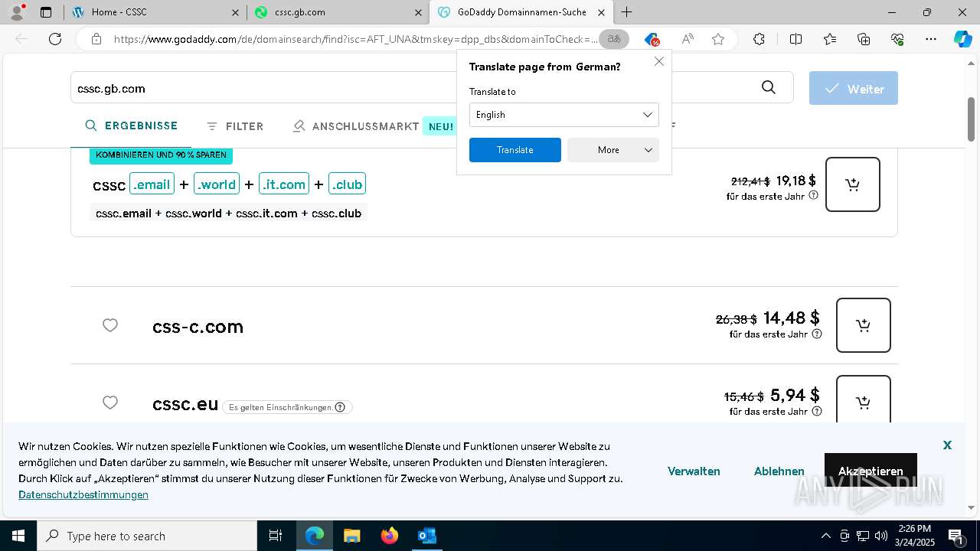
Task: Accept cookies with Akzeptieren button
Action: coord(871,471)
